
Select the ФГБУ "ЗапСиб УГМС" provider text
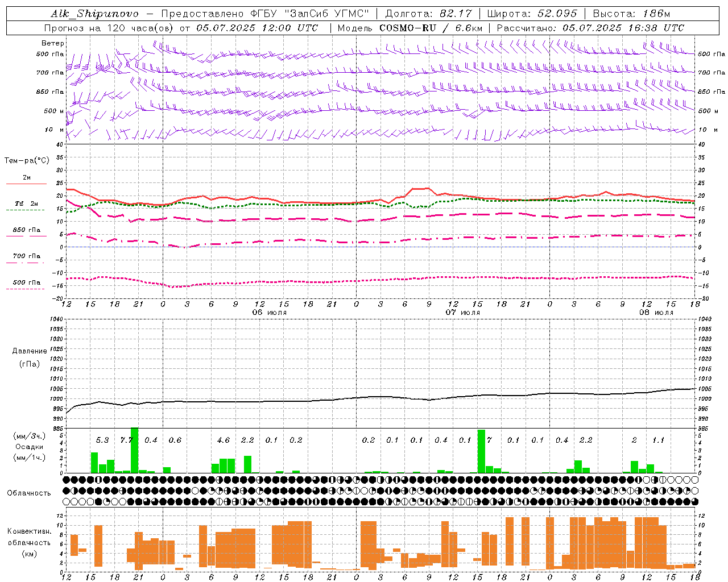tap(309, 14)
